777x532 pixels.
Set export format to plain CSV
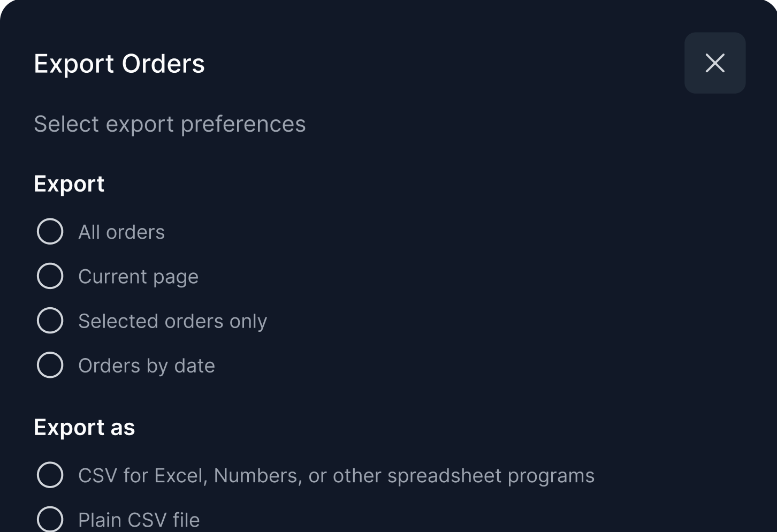[x=50, y=519]
